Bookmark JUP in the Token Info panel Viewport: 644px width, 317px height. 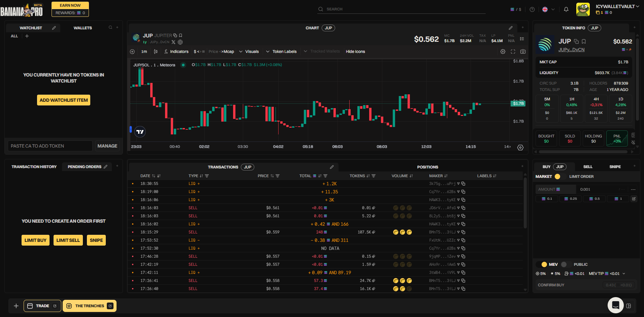pyautogui.click(x=584, y=41)
